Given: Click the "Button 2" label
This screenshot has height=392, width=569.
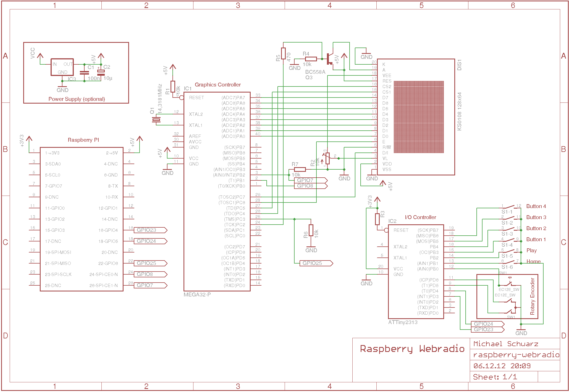Looking at the screenshot, I should click(536, 228).
